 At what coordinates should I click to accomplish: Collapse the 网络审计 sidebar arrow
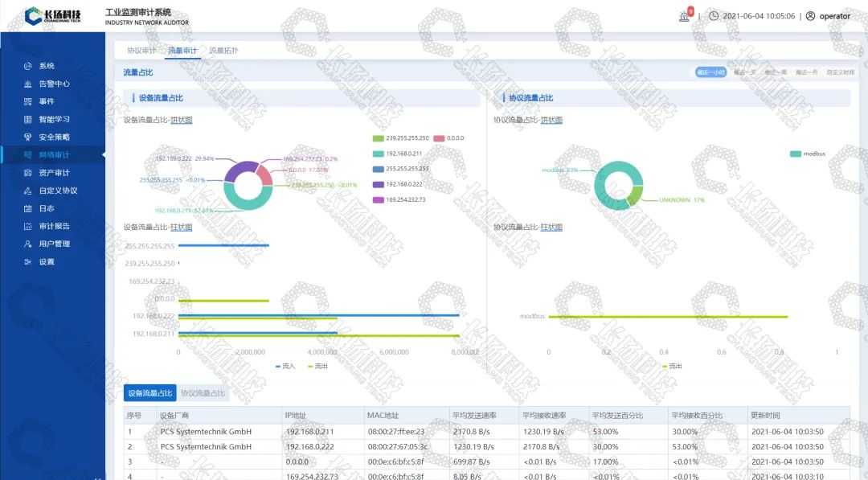pos(102,154)
